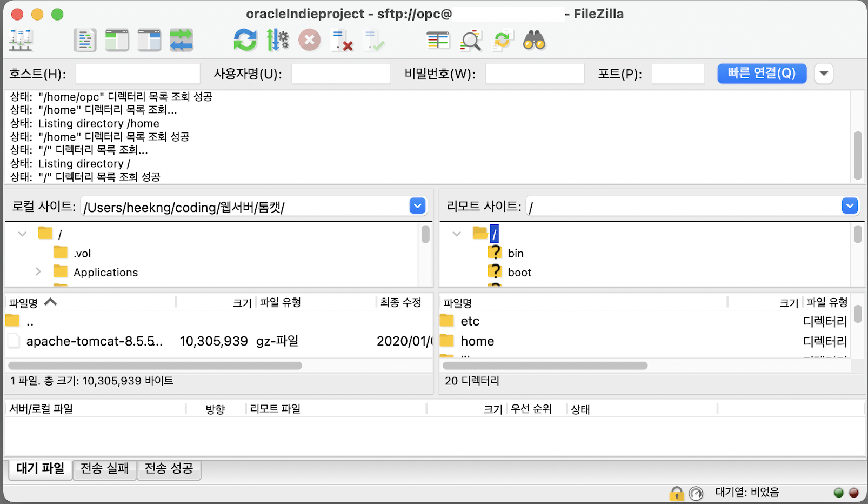Toggle remote directory tree display
Screen dimensions: 868x504
tap(149, 41)
